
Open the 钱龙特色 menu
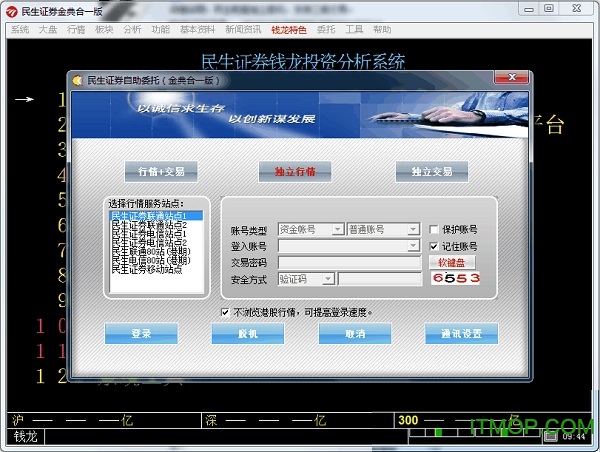[289, 29]
